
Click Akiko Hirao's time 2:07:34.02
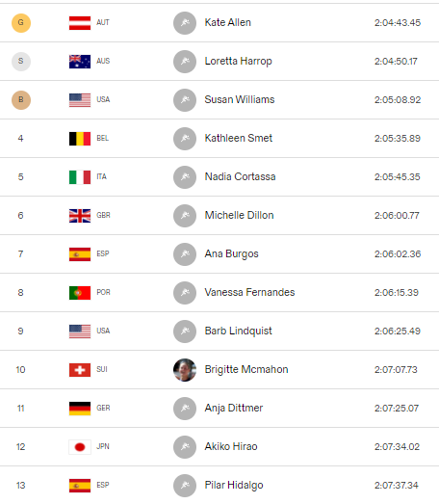click(x=397, y=447)
